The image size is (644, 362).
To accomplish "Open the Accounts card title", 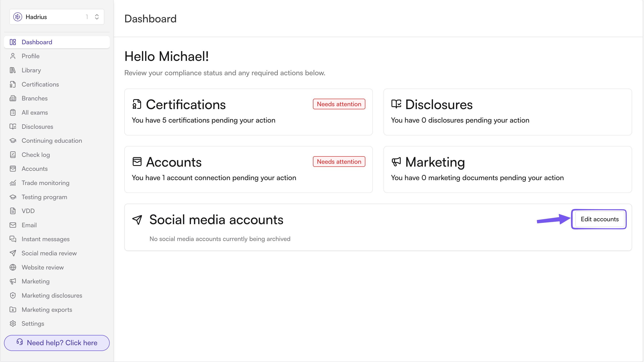I will tap(174, 162).
